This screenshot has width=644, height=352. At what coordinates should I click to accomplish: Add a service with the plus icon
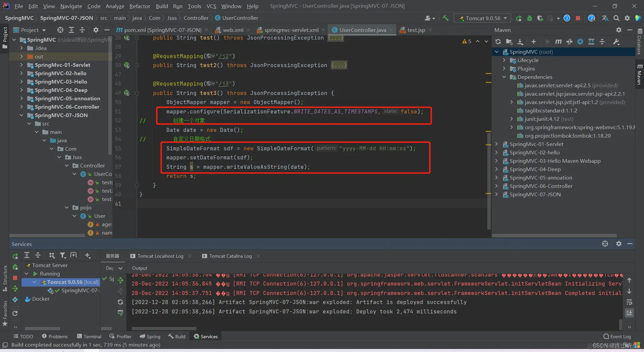[88, 256]
